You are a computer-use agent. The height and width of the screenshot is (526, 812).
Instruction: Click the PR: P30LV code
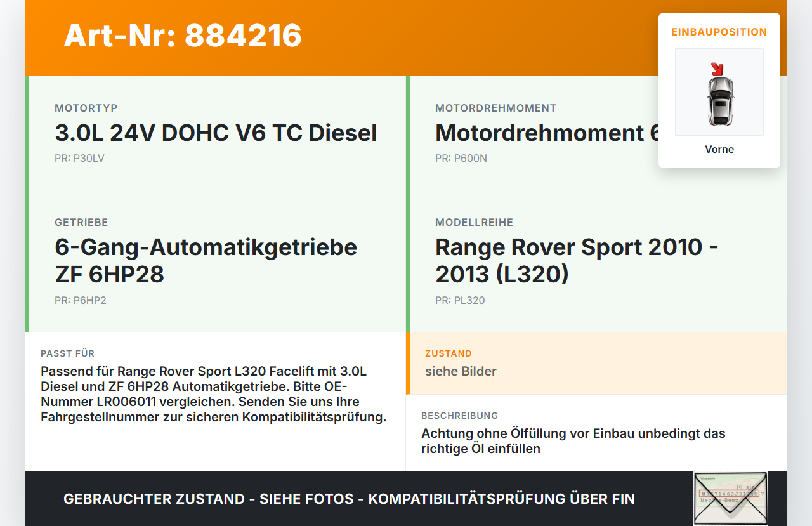tap(79, 159)
